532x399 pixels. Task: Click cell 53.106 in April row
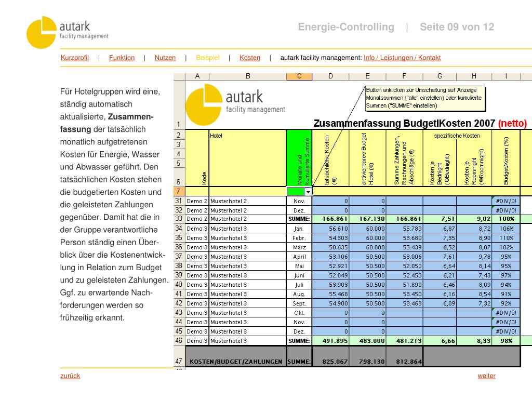pyautogui.click(x=330, y=257)
